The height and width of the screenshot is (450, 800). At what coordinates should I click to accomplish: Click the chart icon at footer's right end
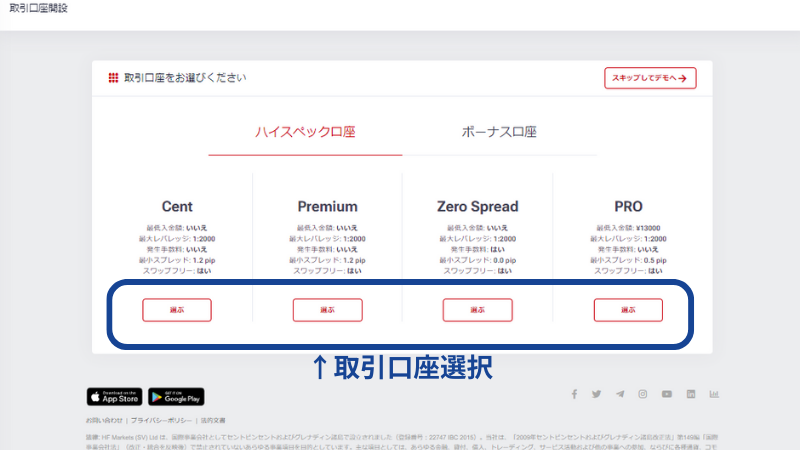tap(715, 394)
